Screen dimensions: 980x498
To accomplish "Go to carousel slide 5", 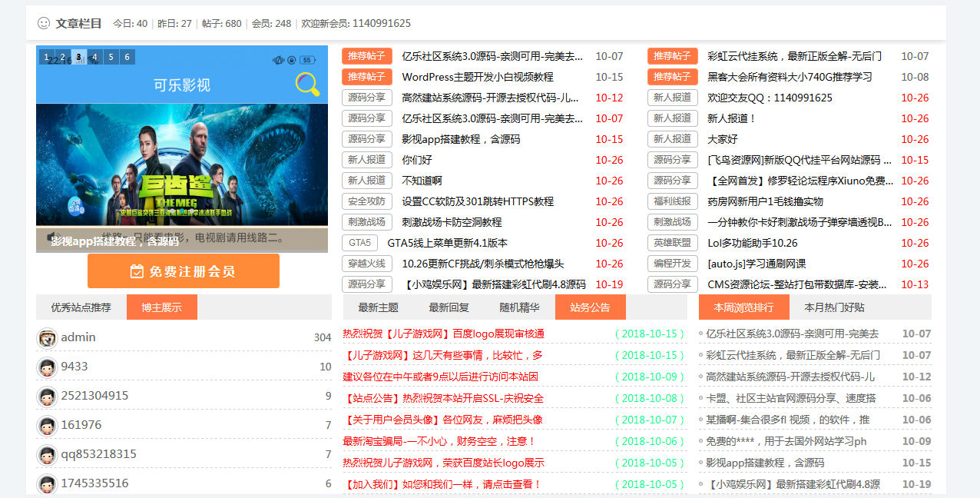I will tap(111, 57).
